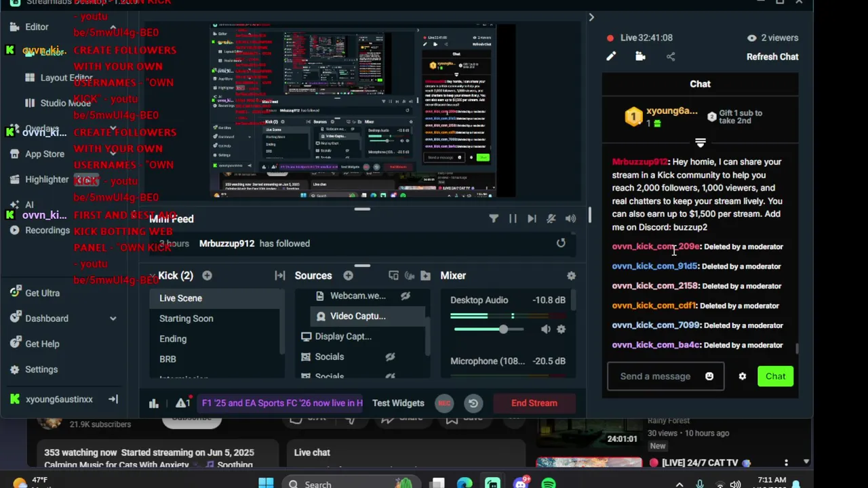Select the Starting Soon scene

214,319
